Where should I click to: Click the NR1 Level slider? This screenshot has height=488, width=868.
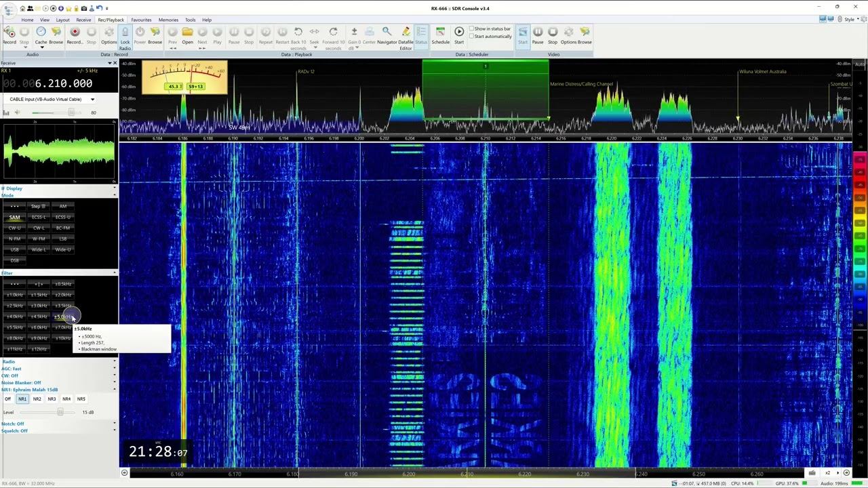pyautogui.click(x=60, y=412)
